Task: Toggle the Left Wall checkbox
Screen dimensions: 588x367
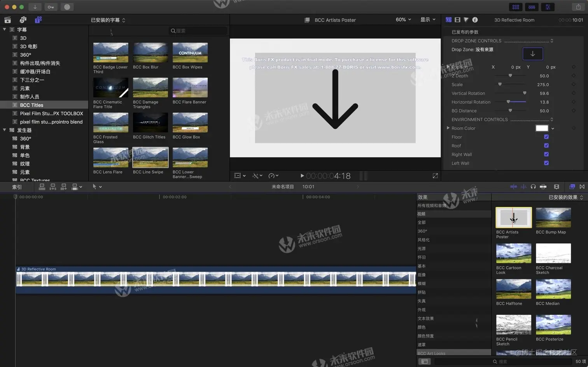Action: (x=546, y=163)
